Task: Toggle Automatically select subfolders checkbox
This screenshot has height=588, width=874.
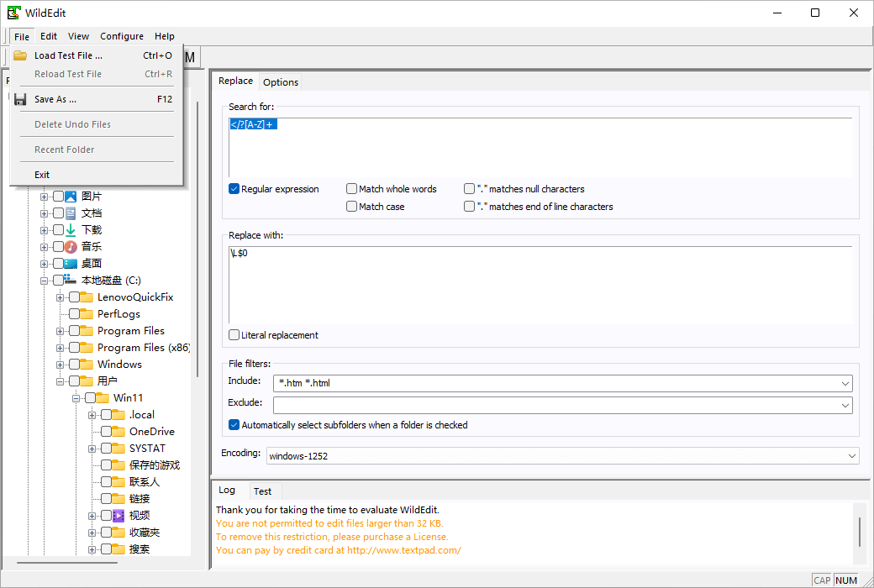Action: point(234,425)
